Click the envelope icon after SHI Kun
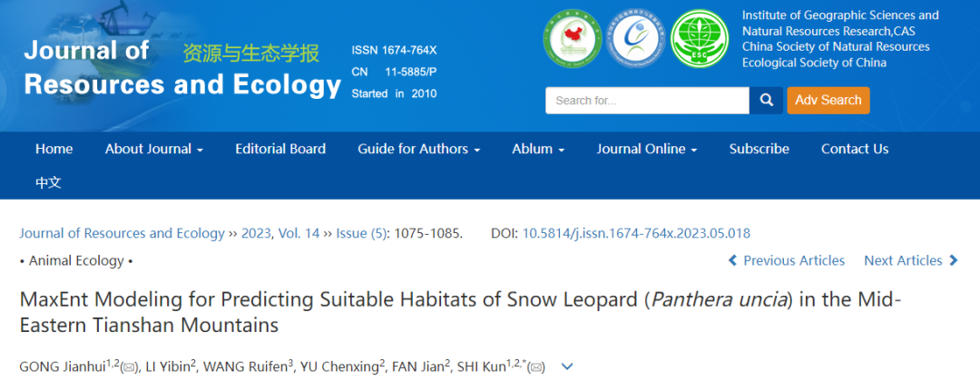 coord(537,367)
